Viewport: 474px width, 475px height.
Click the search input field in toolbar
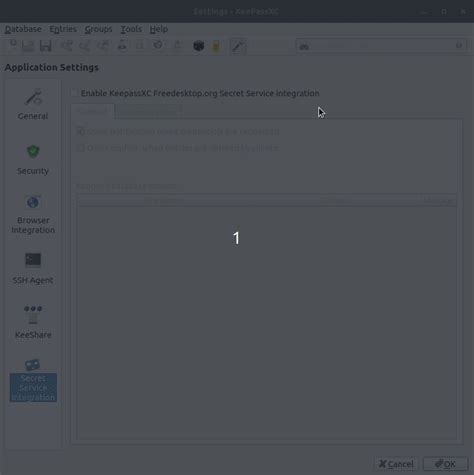[381, 46]
